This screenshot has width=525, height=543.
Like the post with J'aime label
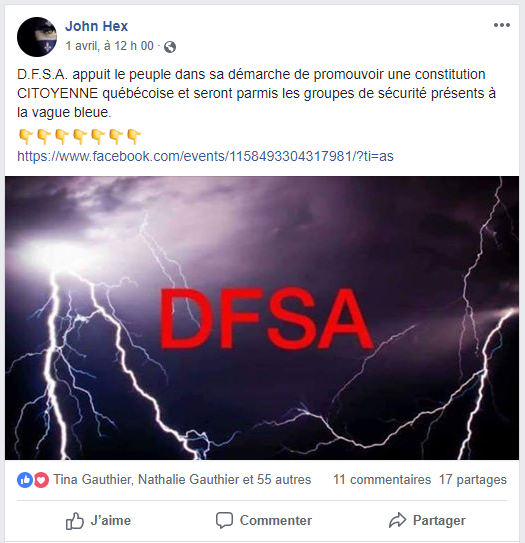point(111,520)
